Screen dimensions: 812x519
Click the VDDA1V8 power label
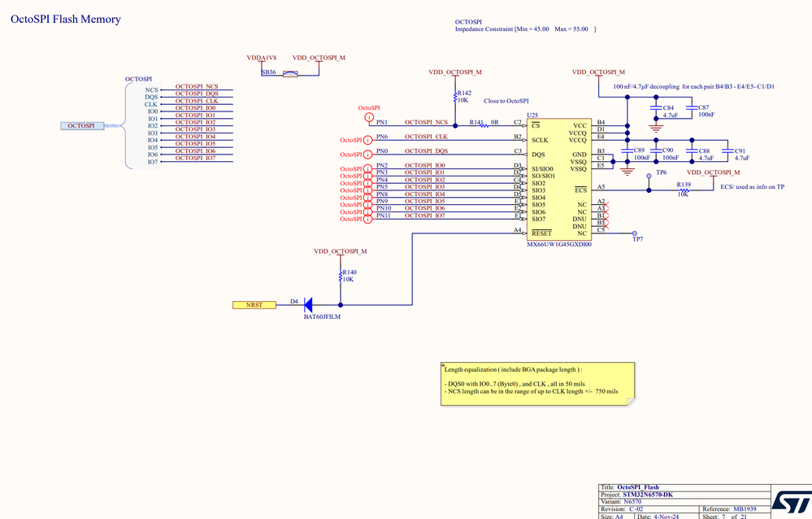tap(262, 58)
